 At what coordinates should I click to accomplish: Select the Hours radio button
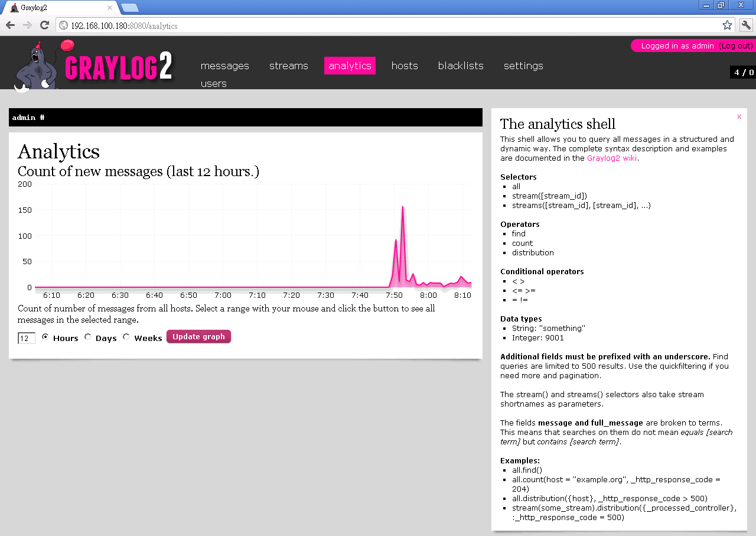(45, 337)
